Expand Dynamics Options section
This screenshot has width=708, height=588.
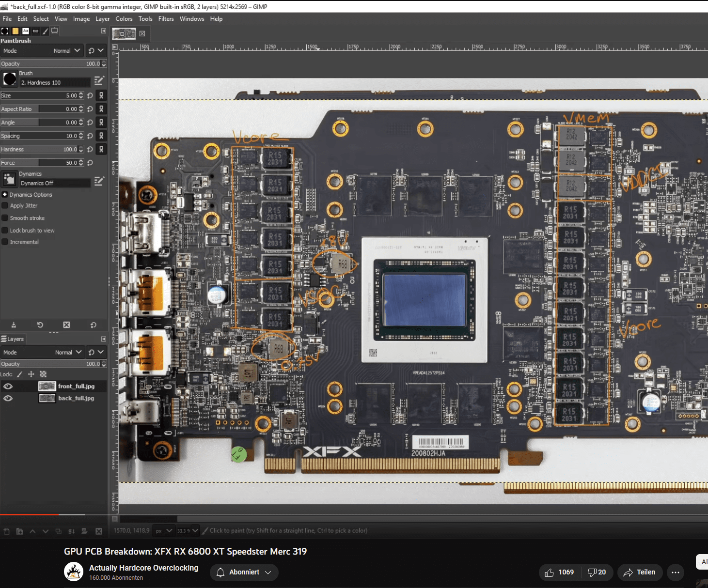[x=5, y=195]
